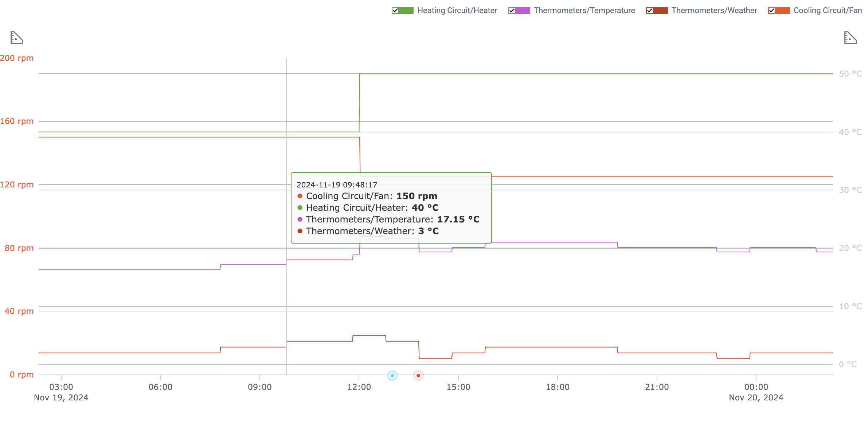Click the 40 °C axis label
868x423 pixels.
850,132
